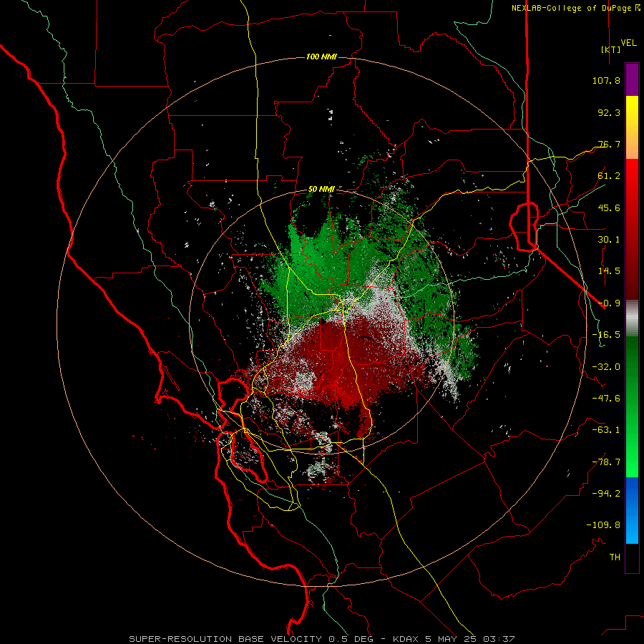Click the 30.1 velocity scale value

(609, 240)
